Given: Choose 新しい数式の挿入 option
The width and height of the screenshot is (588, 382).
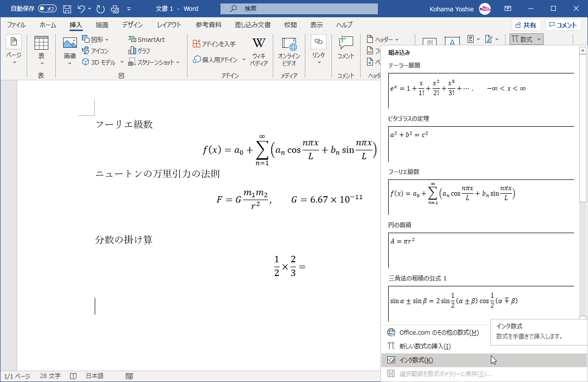Looking at the screenshot, I should [425, 347].
